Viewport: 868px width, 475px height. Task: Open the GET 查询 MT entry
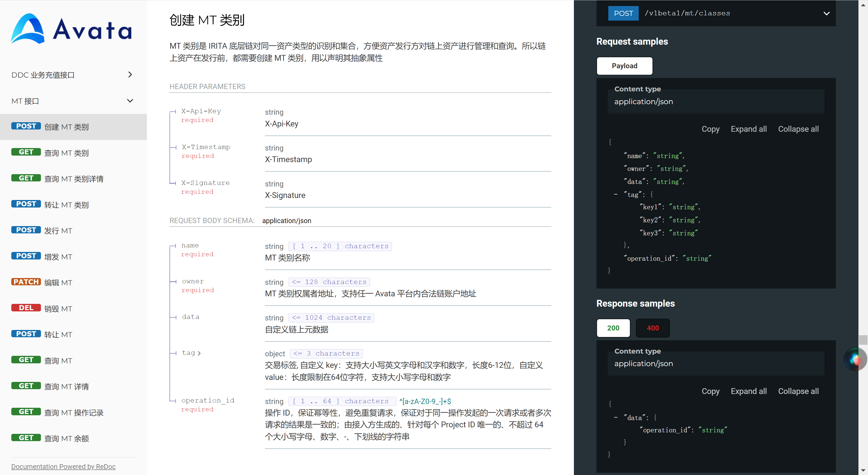[x=73, y=360]
